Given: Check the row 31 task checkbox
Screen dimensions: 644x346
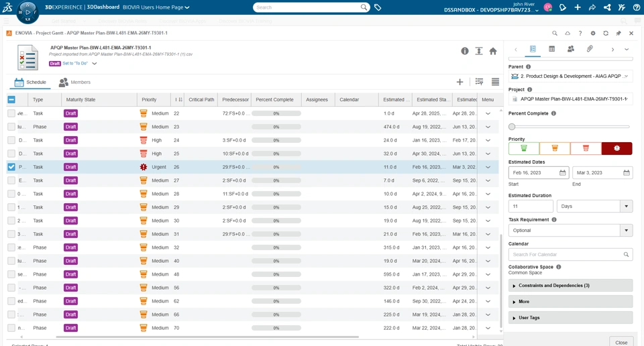Looking at the screenshot, I should point(11,234).
